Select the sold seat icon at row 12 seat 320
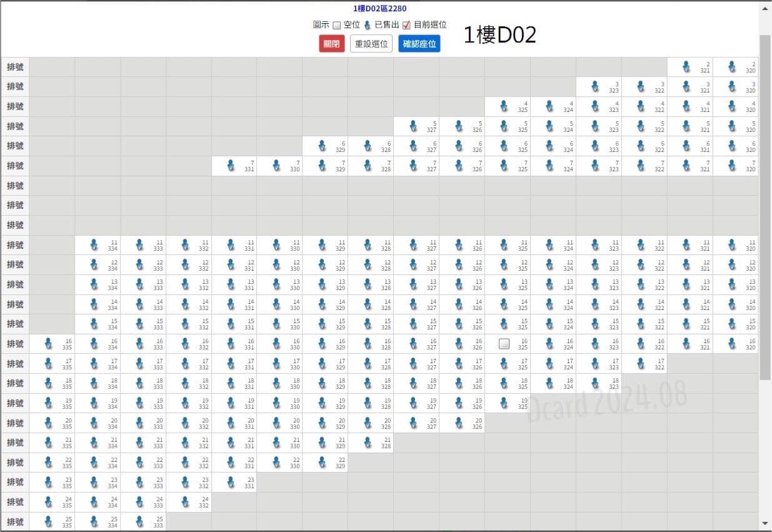 tap(732, 264)
